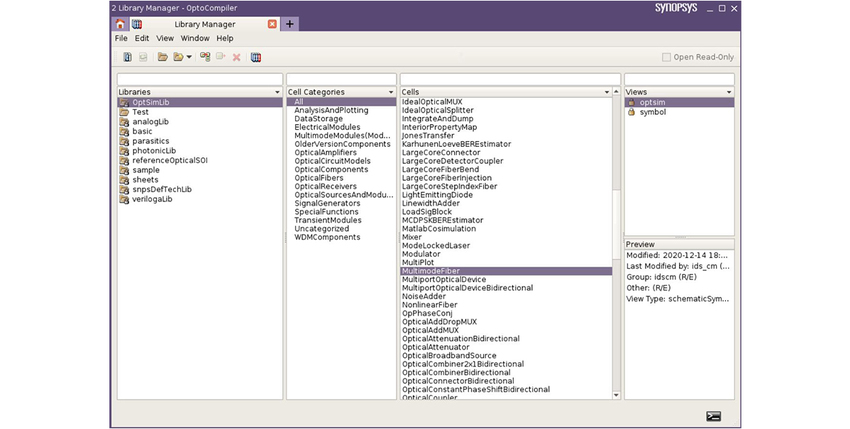Expand the Libraries column dropdown arrow
Image resolution: width=850 pixels, height=429 pixels.
click(278, 92)
